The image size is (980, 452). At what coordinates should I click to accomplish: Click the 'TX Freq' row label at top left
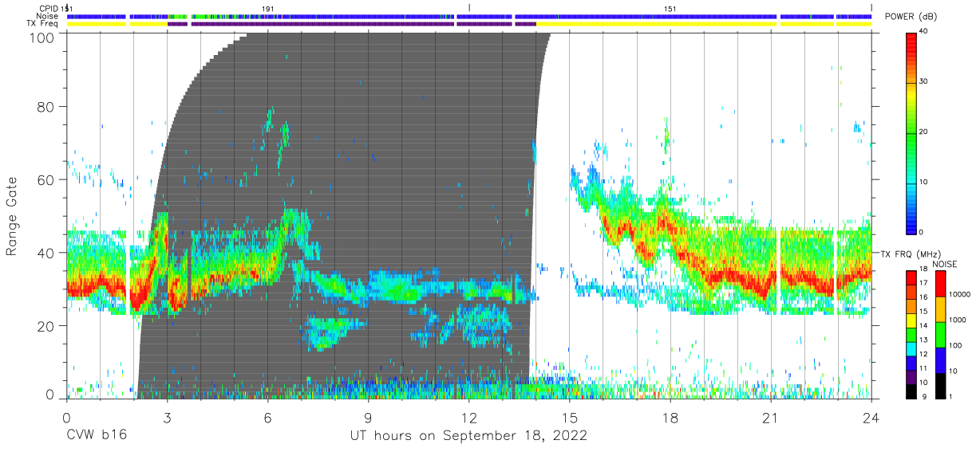(x=44, y=24)
